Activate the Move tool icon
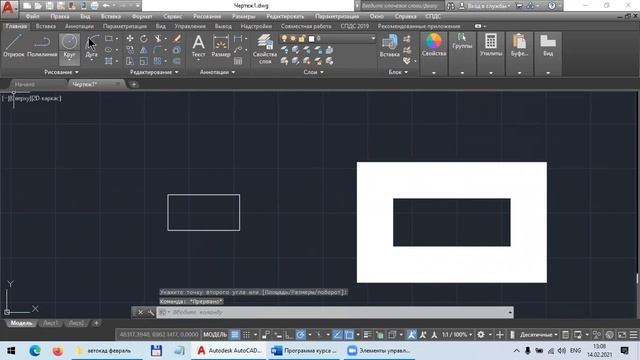Viewport: 640px width, 360px height. pyautogui.click(x=130, y=38)
